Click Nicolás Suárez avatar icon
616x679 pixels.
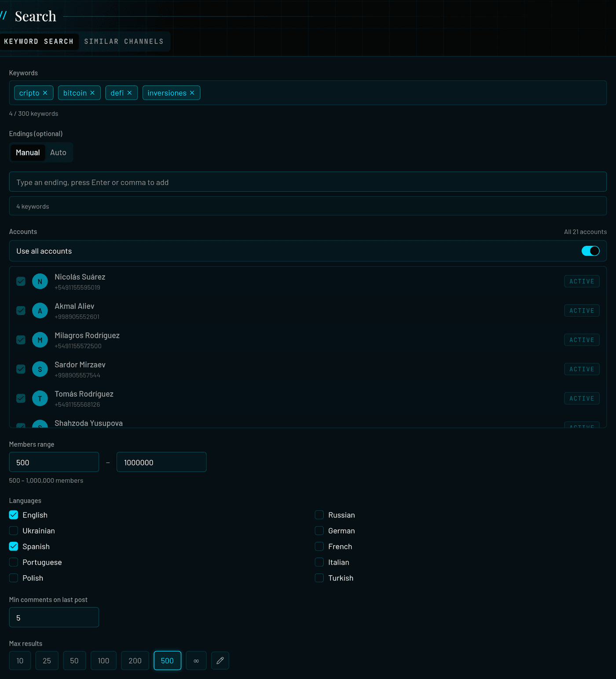point(40,281)
